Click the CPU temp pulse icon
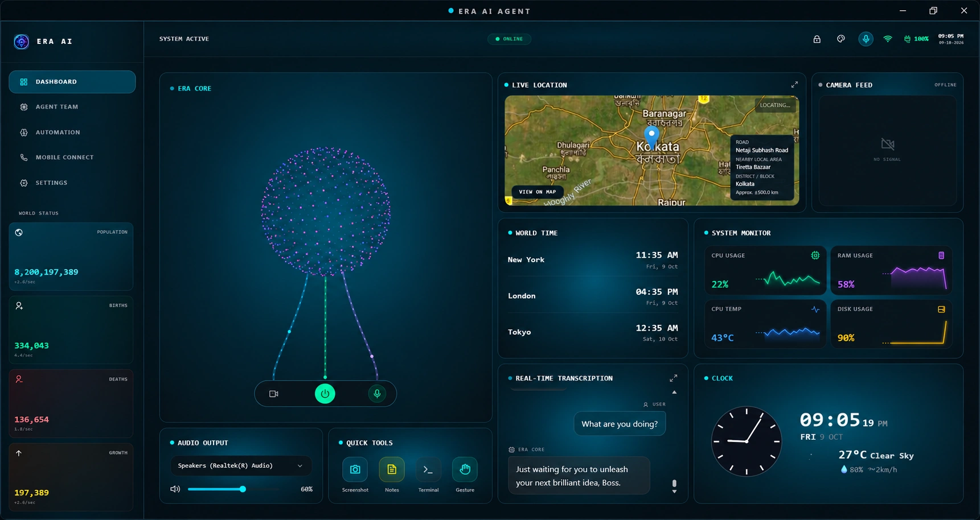The image size is (980, 520). pos(815,309)
